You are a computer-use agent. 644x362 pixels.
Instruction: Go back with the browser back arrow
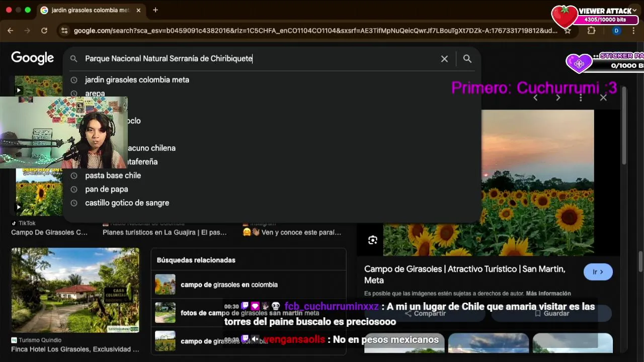[10, 31]
